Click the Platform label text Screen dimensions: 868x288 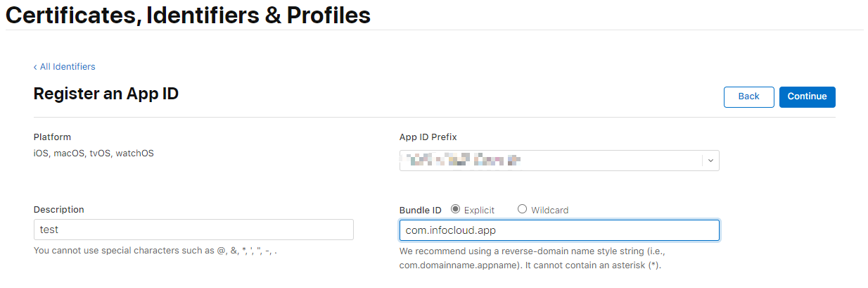[x=53, y=137]
